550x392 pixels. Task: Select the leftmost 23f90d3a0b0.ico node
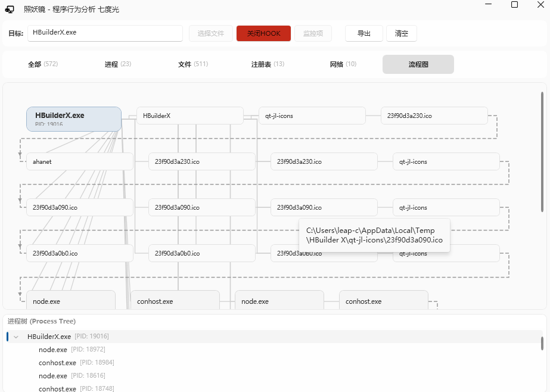pos(80,253)
